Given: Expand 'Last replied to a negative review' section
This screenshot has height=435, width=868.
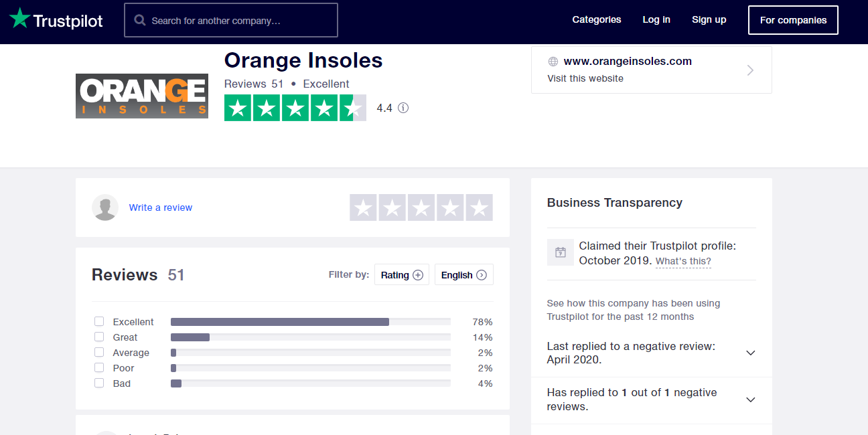Looking at the screenshot, I should (x=651, y=353).
